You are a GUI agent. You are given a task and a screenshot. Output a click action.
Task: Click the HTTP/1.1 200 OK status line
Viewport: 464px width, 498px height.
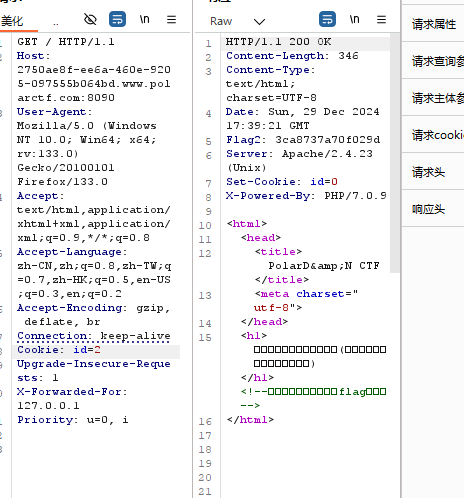pos(279,42)
